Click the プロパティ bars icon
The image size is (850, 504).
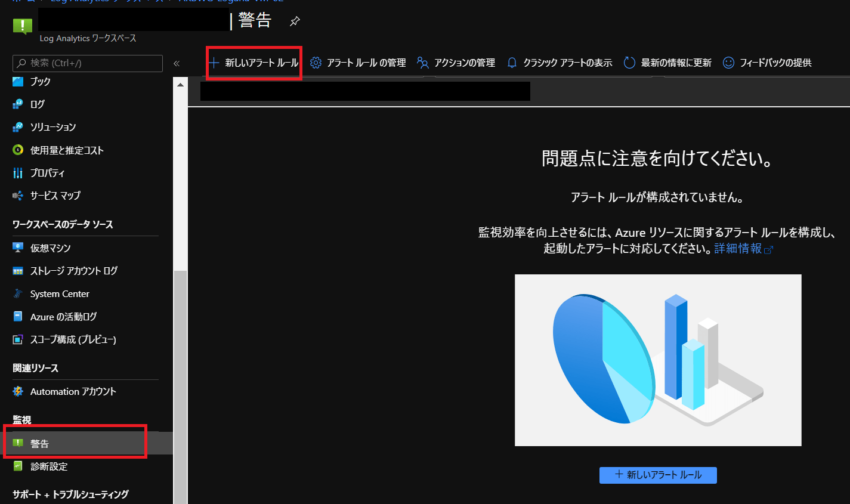pos(18,173)
